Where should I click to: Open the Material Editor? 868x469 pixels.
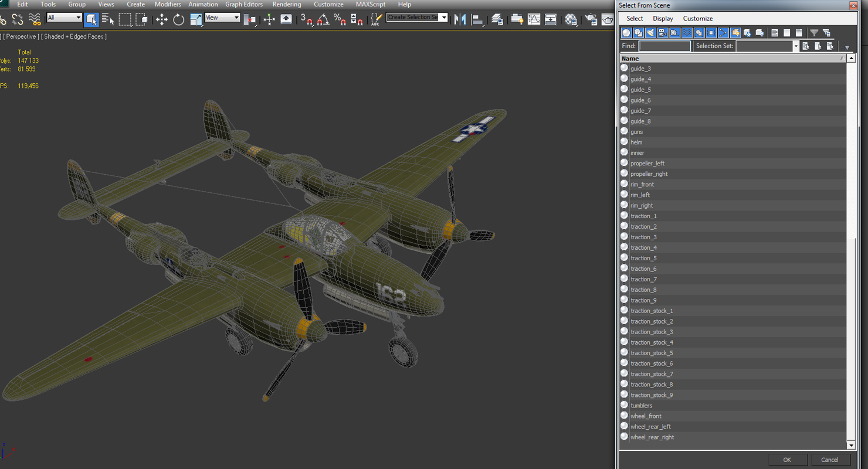571,19
